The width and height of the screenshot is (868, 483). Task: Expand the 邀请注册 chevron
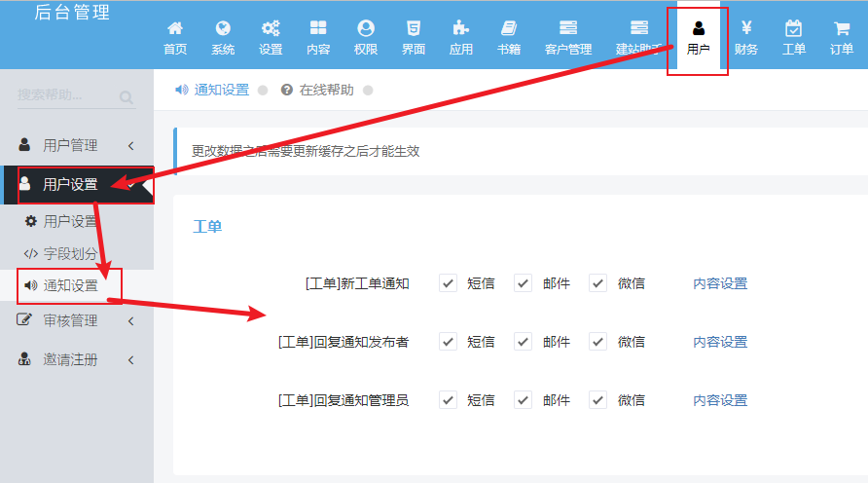point(131,360)
